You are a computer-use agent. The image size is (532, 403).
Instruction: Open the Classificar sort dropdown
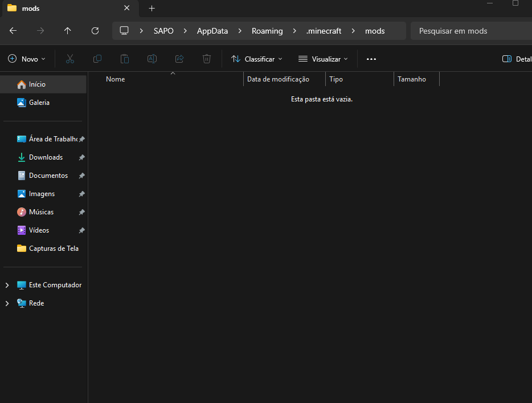[x=257, y=59]
